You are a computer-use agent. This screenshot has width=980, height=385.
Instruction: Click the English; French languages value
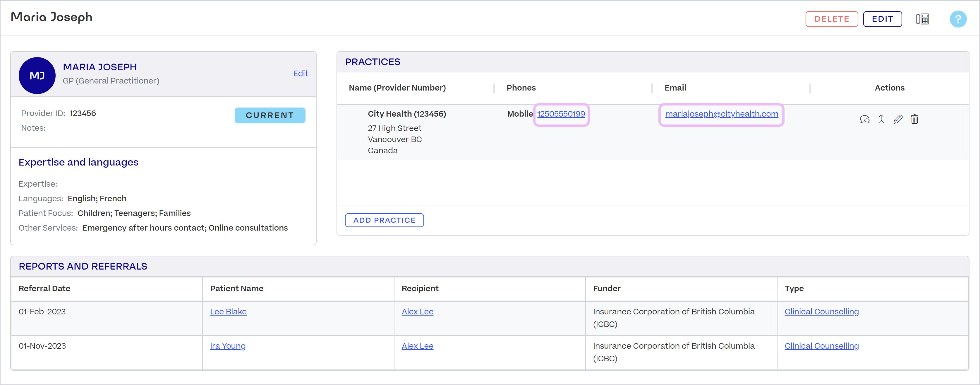pos(97,199)
